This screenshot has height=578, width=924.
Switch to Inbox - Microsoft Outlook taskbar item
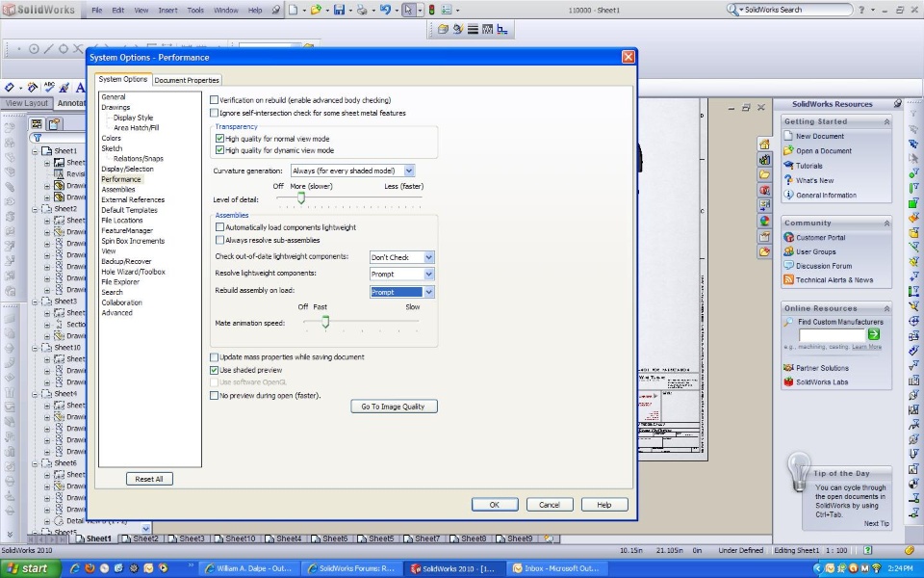556,568
